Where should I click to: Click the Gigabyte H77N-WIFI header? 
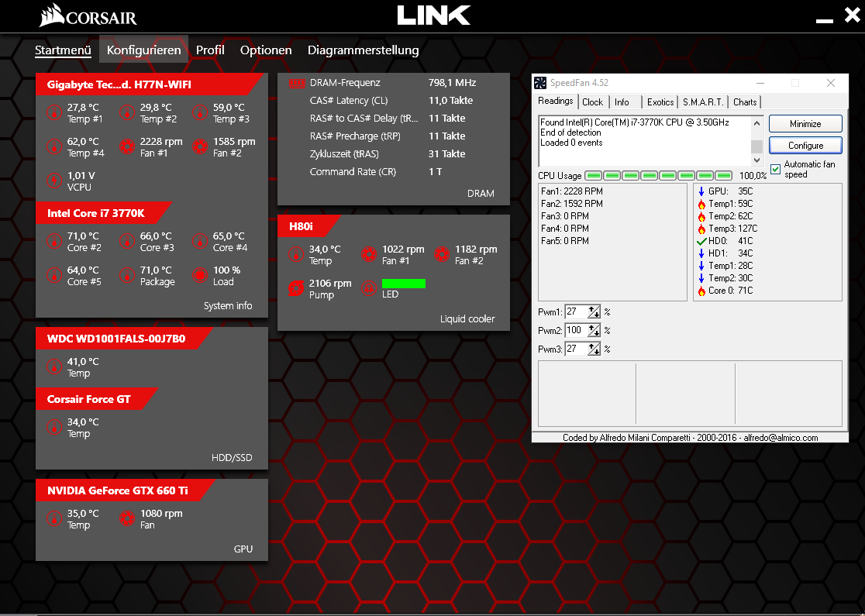(x=148, y=84)
